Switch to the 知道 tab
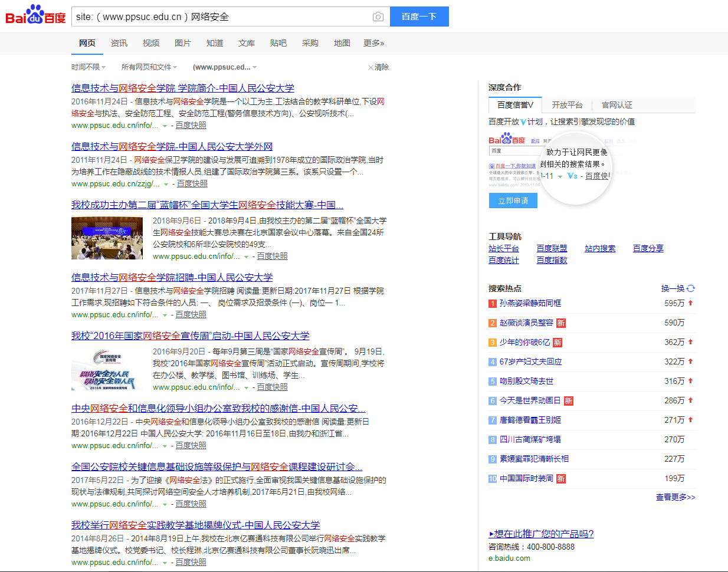The height and width of the screenshot is (572, 728). (x=215, y=43)
